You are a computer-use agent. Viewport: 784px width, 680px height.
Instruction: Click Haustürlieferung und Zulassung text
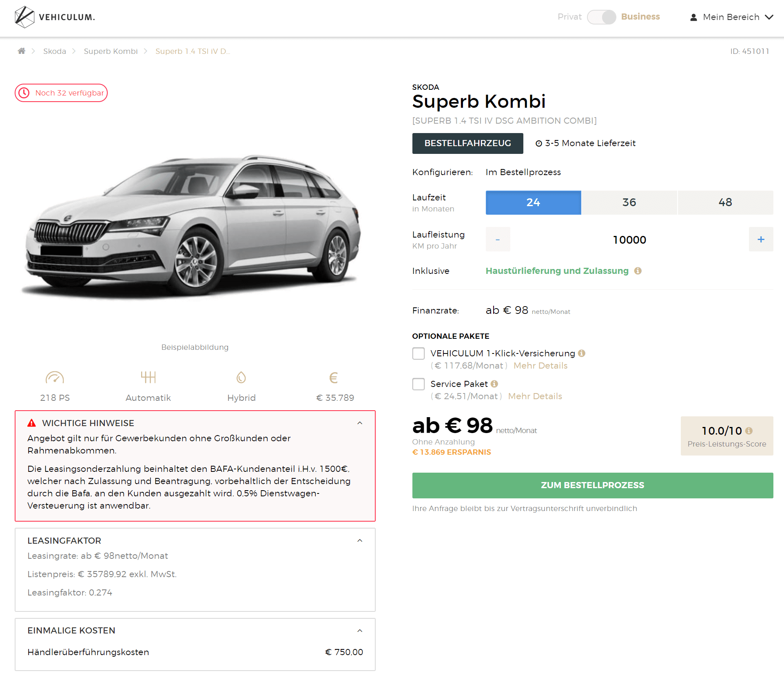(x=557, y=271)
